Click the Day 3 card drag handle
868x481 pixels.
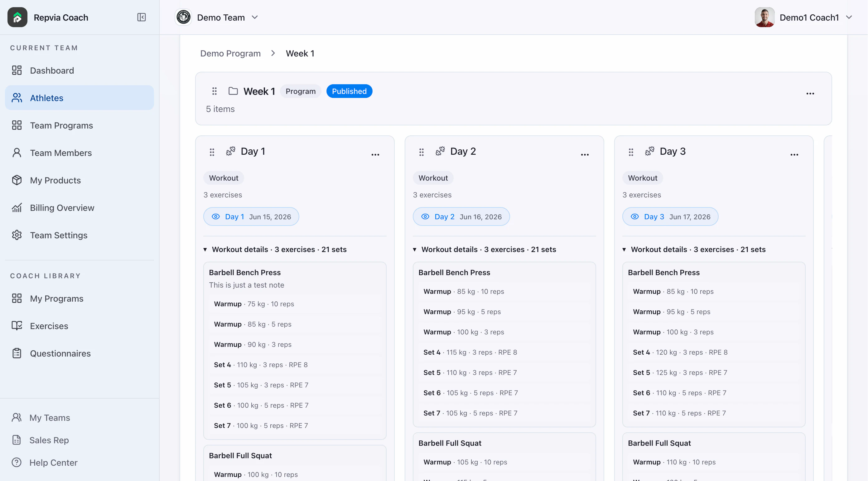[631, 152]
